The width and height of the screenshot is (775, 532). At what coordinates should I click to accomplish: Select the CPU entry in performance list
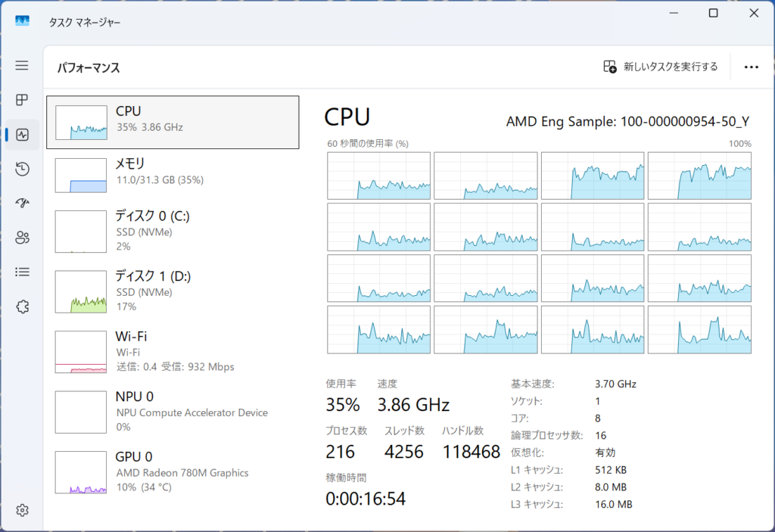[173, 122]
